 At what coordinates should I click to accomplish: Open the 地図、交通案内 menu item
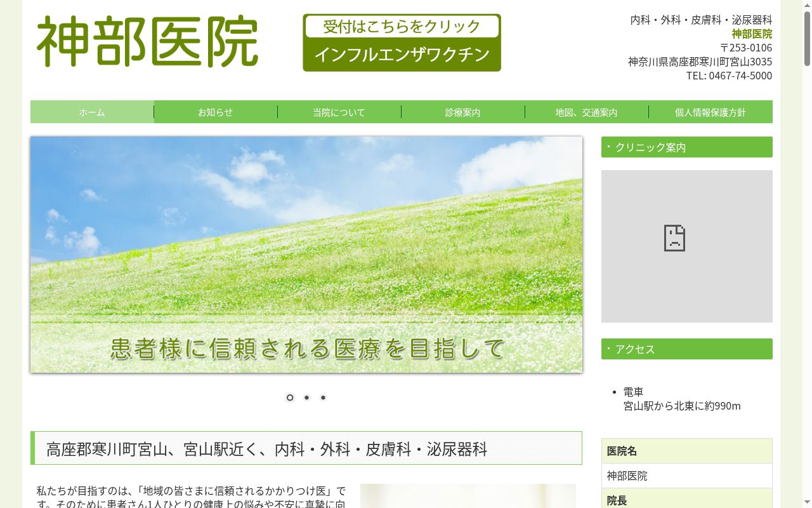pyautogui.click(x=587, y=112)
